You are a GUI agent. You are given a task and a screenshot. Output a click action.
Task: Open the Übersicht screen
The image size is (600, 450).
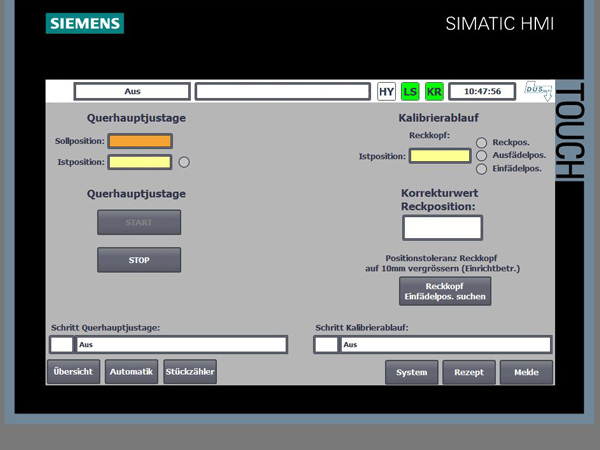(73, 372)
